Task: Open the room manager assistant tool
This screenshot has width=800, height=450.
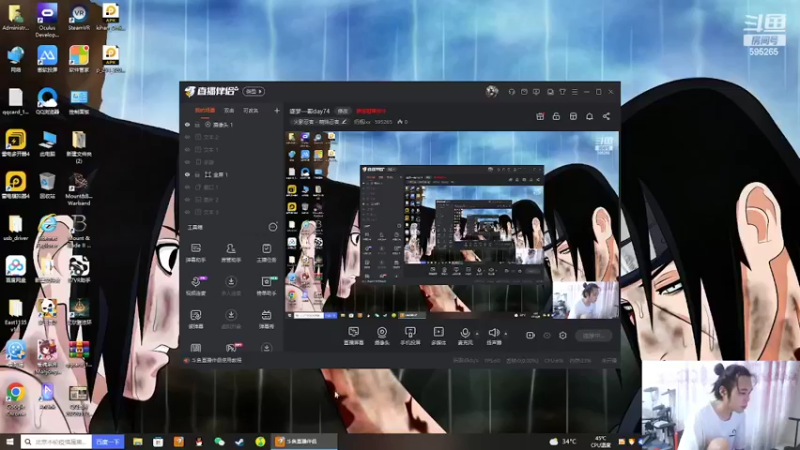Action: 231,253
